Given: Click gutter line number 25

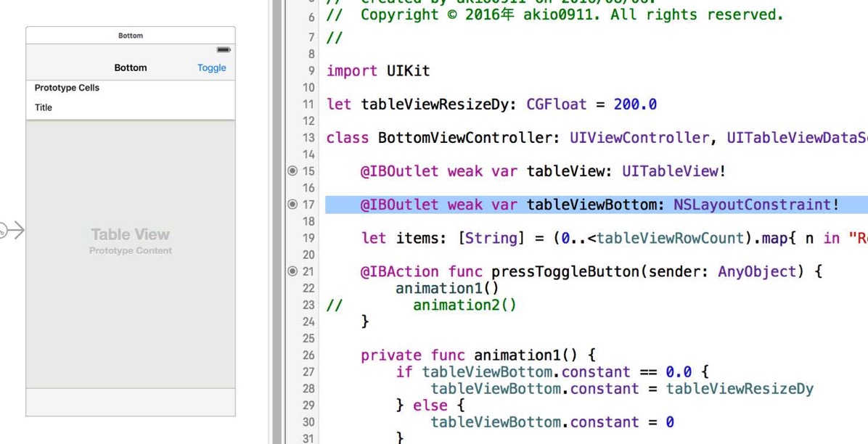Looking at the screenshot, I should tap(308, 338).
